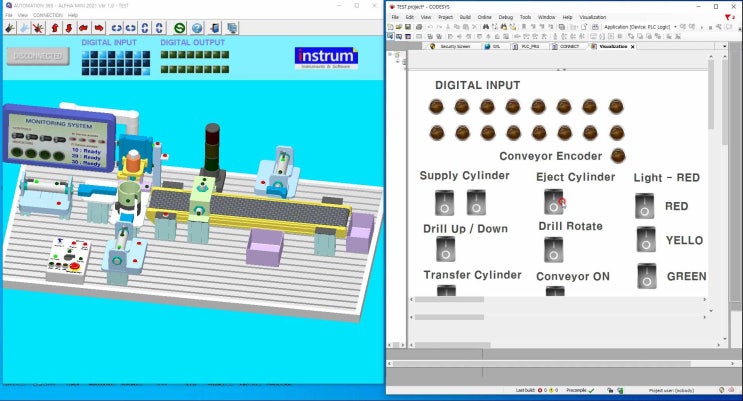The image size is (743, 401).
Task: Click the red down arrow view icon
Action: [69, 28]
